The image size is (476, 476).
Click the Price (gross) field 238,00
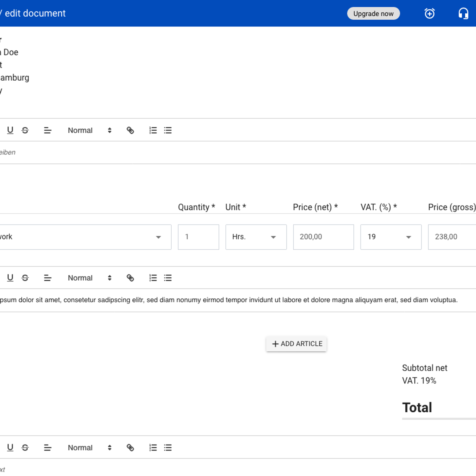(x=452, y=237)
